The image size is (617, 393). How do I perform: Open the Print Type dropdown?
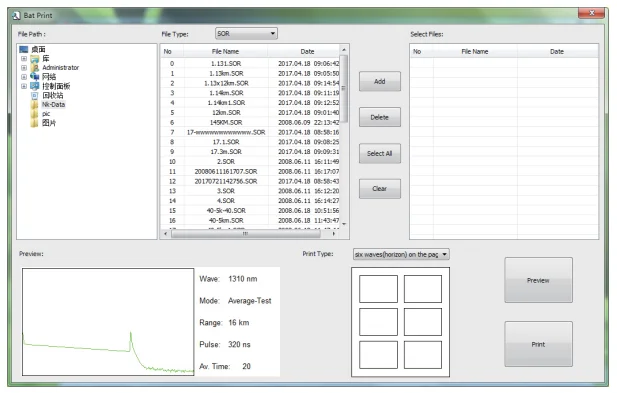tap(401, 254)
